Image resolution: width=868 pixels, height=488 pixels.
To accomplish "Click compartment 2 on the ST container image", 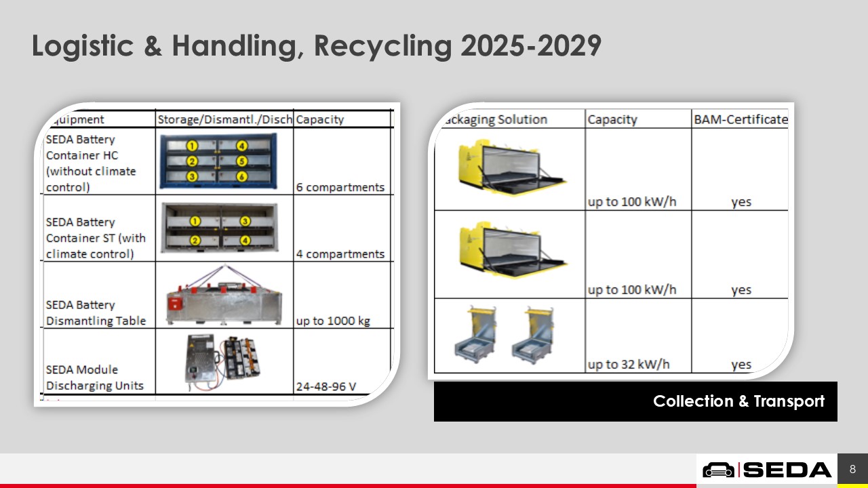I will tap(195, 240).
